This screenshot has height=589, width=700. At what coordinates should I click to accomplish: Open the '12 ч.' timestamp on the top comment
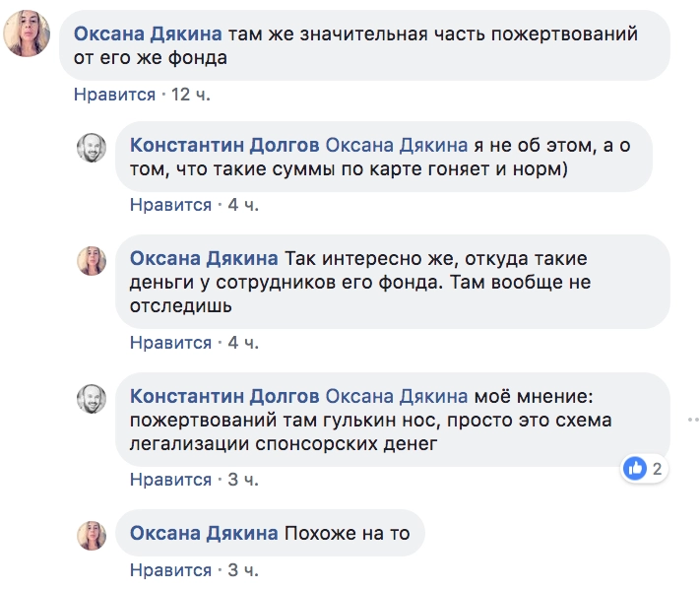[191, 95]
